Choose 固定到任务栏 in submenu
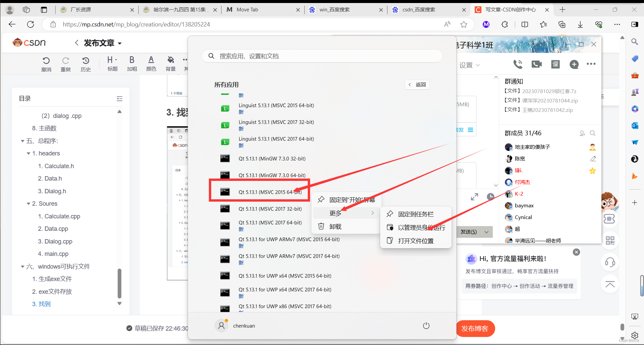The image size is (644, 345). coord(416,214)
